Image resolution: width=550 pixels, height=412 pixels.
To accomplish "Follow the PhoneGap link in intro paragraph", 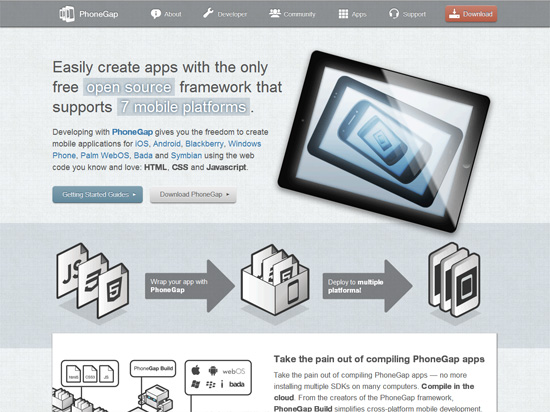I will point(132,132).
